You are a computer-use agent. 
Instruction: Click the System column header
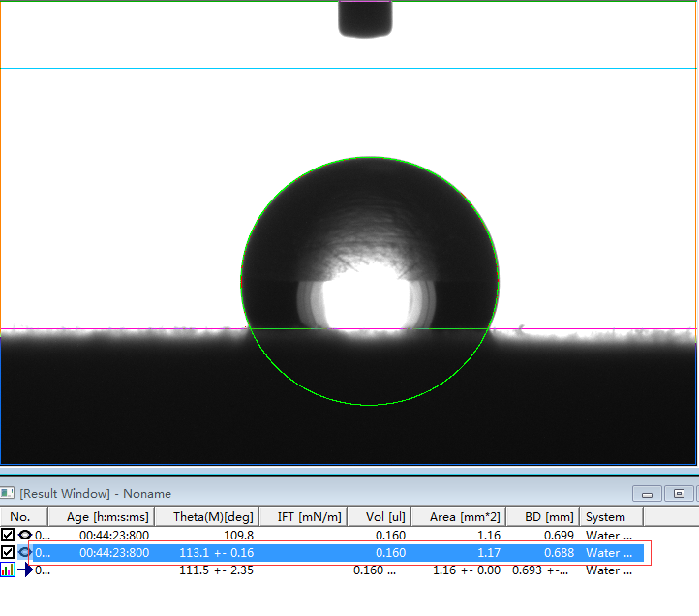coord(606,517)
